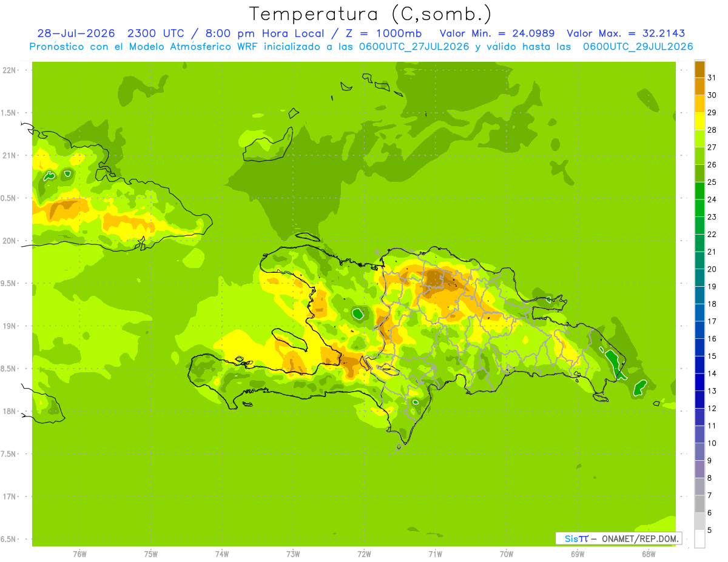Click the "21N" latitude label
This screenshot has width=728, height=562.
click(x=9, y=155)
